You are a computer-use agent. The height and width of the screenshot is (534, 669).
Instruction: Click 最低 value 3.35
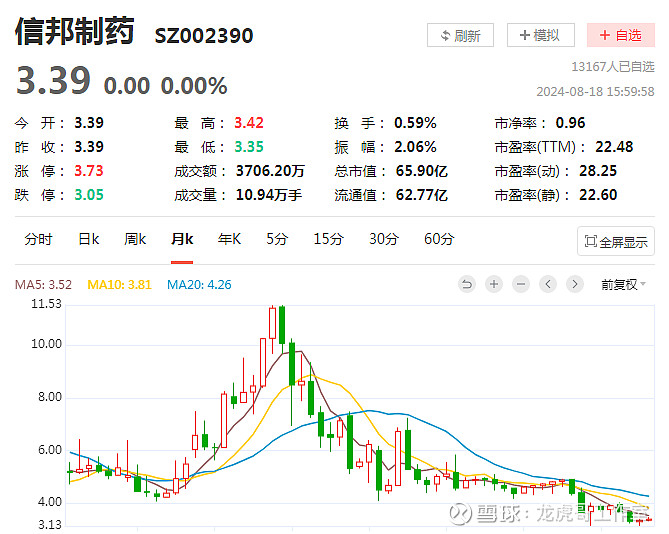click(249, 147)
